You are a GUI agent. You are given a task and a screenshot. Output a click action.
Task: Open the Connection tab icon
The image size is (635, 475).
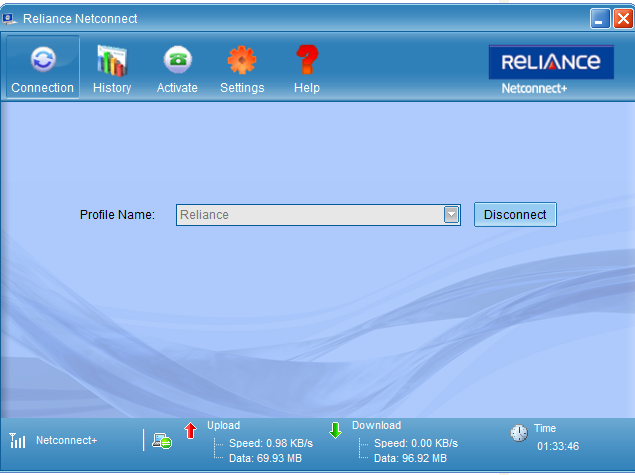point(42,60)
